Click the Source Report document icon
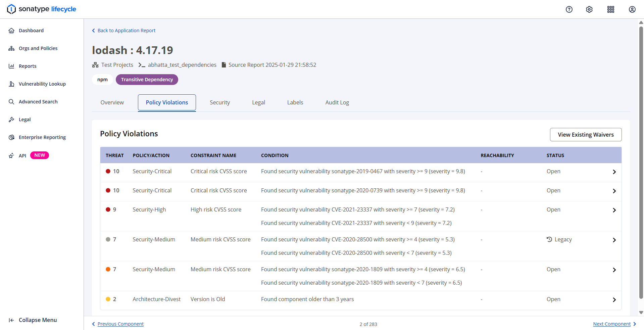This screenshot has height=330, width=644. [x=224, y=65]
